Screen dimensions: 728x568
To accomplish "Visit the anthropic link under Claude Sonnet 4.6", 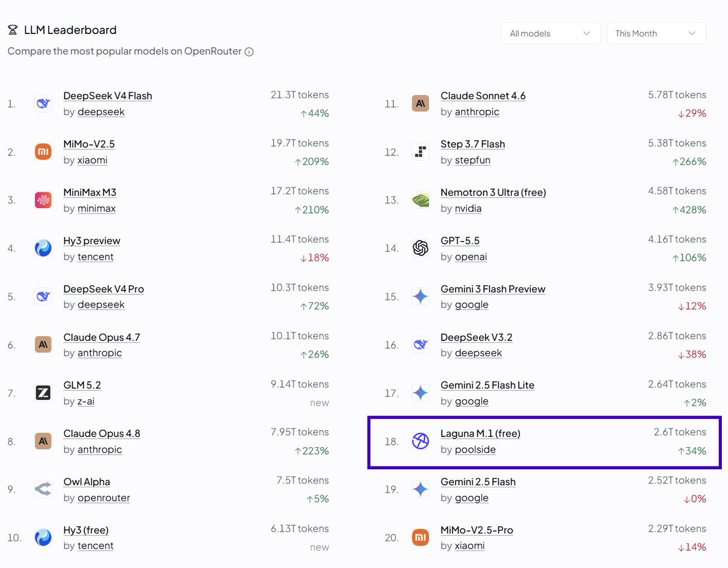I will [x=477, y=112].
